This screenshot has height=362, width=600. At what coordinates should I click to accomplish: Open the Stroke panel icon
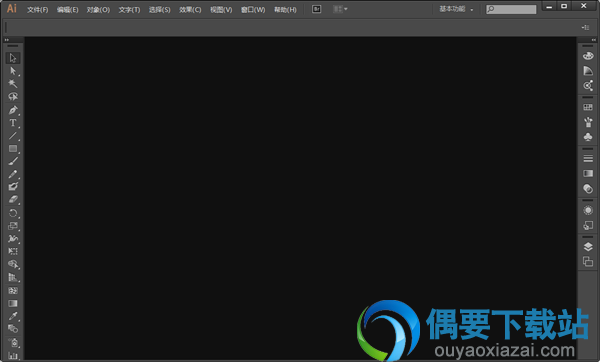tap(588, 158)
